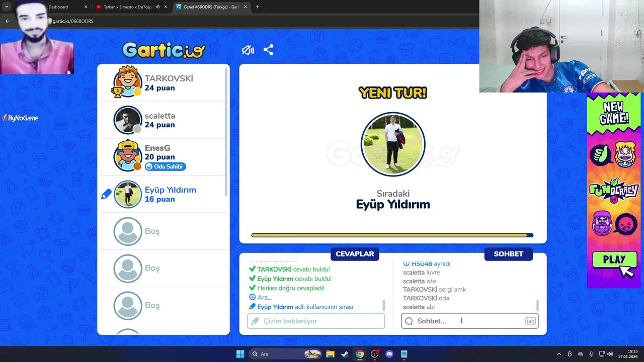Image resolution: width=644 pixels, height=362 pixels.
Task: Click the microphone tray icon
Action: 591,354
